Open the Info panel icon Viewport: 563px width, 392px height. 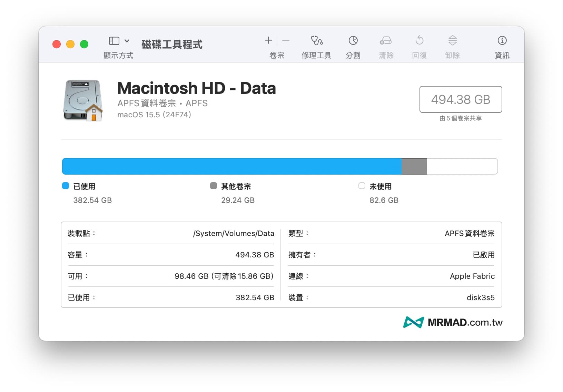(x=502, y=41)
